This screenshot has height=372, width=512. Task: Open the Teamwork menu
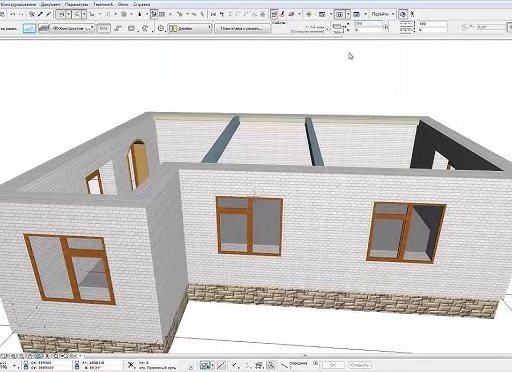tap(103, 4)
